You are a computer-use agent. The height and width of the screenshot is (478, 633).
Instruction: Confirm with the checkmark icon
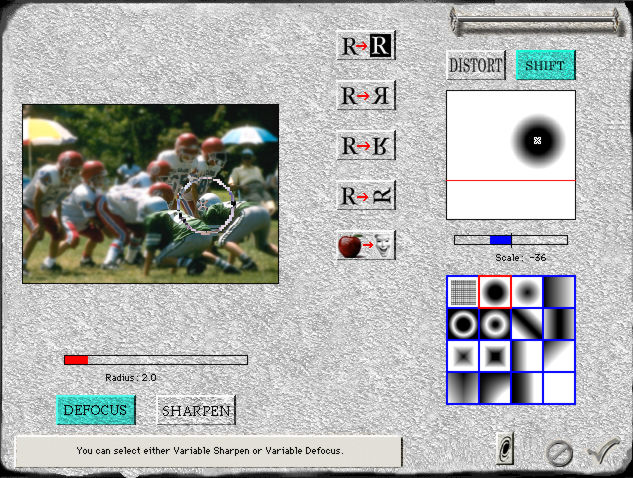pos(602,451)
